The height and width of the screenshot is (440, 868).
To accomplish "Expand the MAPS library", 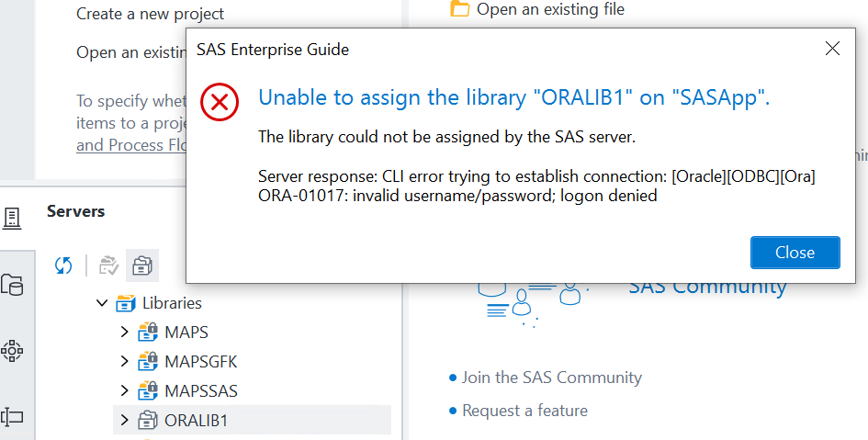I will tap(125, 332).
